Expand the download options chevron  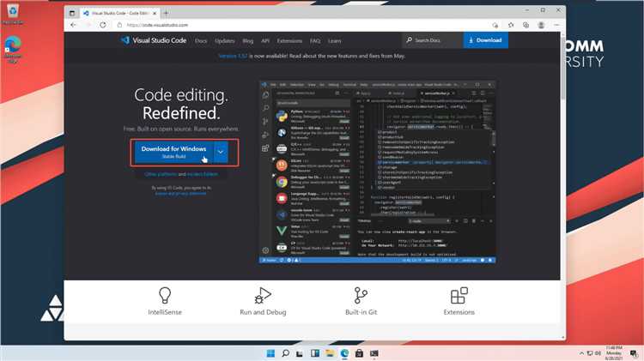click(221, 152)
